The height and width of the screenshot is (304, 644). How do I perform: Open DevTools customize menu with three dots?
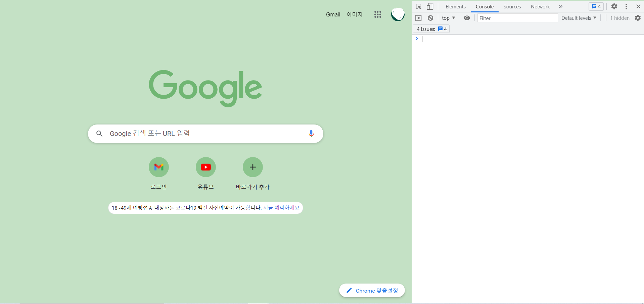pyautogui.click(x=626, y=6)
